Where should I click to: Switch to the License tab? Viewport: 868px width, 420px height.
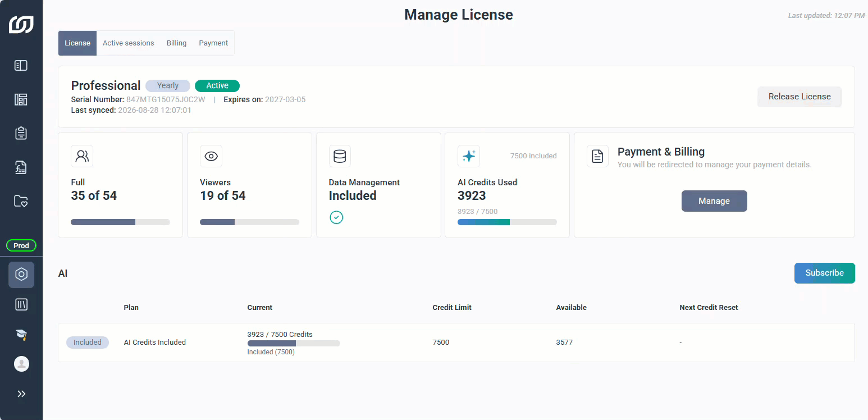[77, 43]
